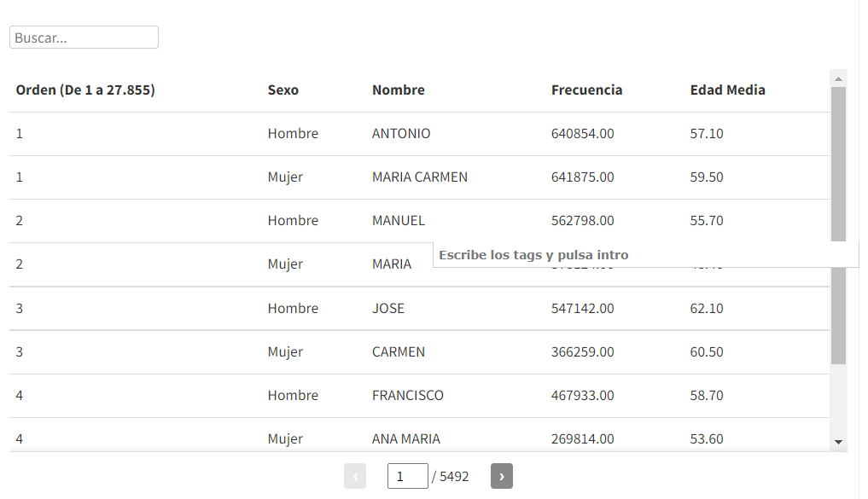Click the CARMEN frequency value 366259.00
The height and width of the screenshot is (499, 868).
[x=582, y=351]
